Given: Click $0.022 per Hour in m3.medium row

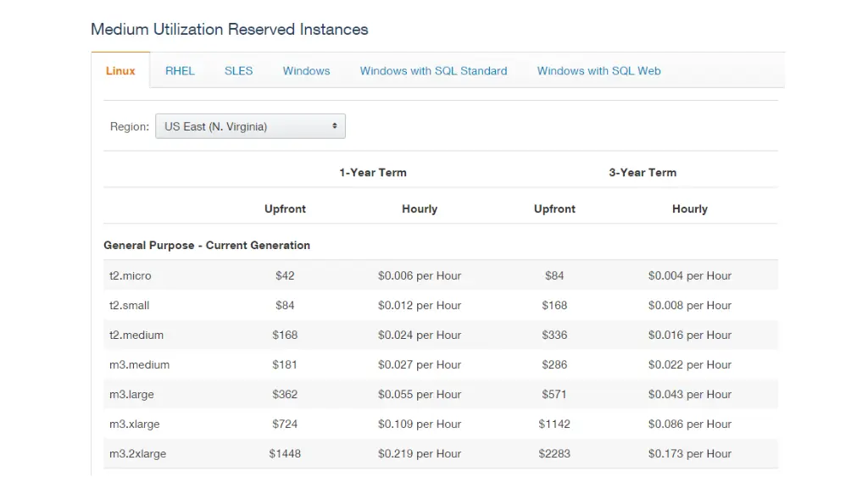Looking at the screenshot, I should 690,364.
